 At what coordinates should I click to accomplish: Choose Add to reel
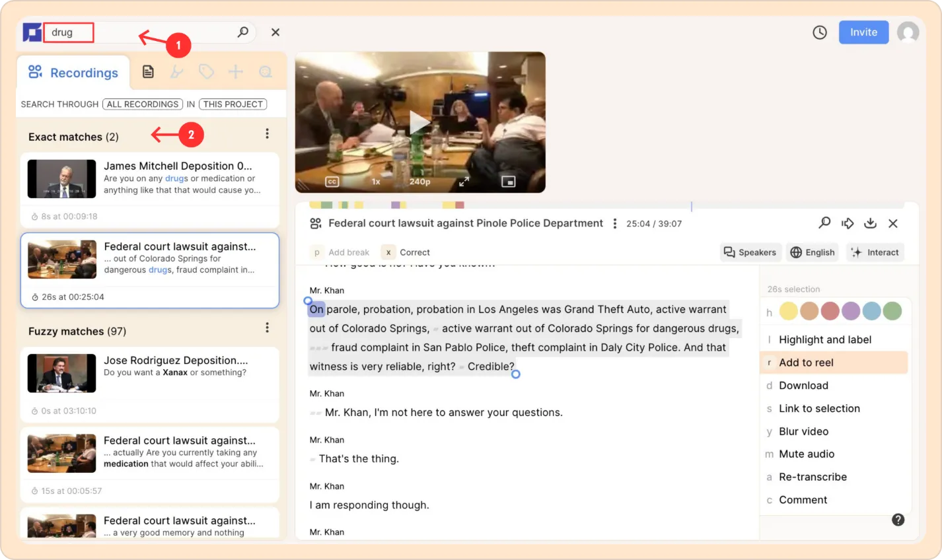click(835, 363)
